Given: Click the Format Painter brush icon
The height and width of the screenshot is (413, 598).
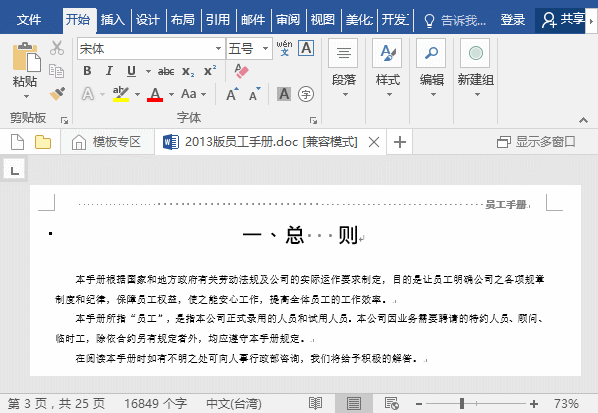Looking at the screenshot, I should [x=57, y=93].
